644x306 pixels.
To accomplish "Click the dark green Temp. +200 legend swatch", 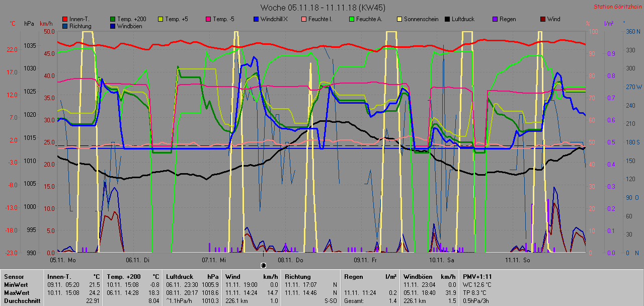I will 113,19.
